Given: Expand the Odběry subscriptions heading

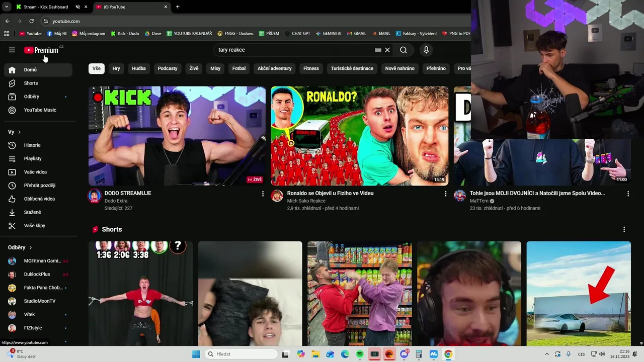Looking at the screenshot, I should (x=20, y=247).
